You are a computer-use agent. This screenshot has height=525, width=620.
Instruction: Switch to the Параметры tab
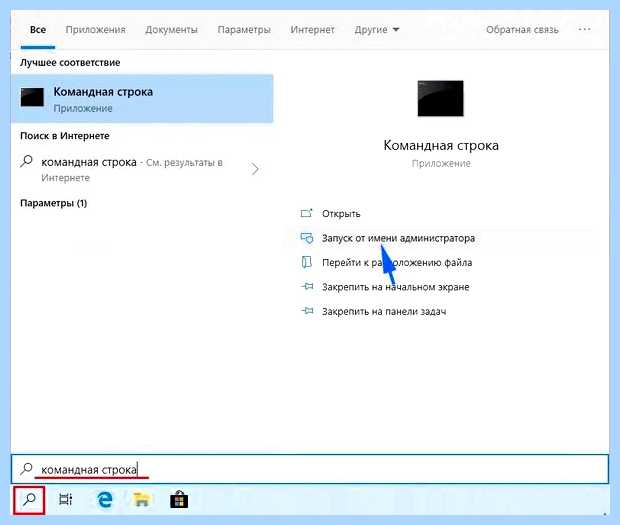pos(244,30)
